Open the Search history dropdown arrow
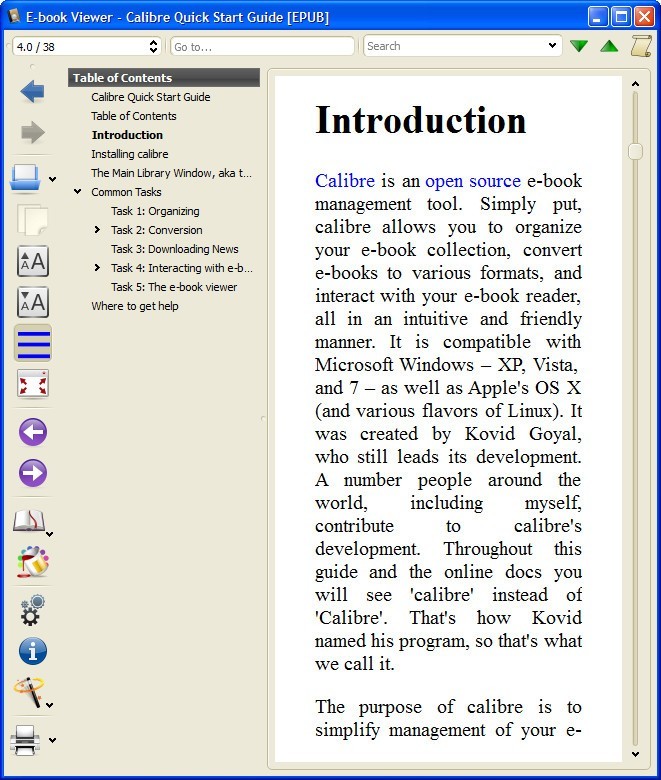This screenshot has width=661, height=780. point(552,46)
